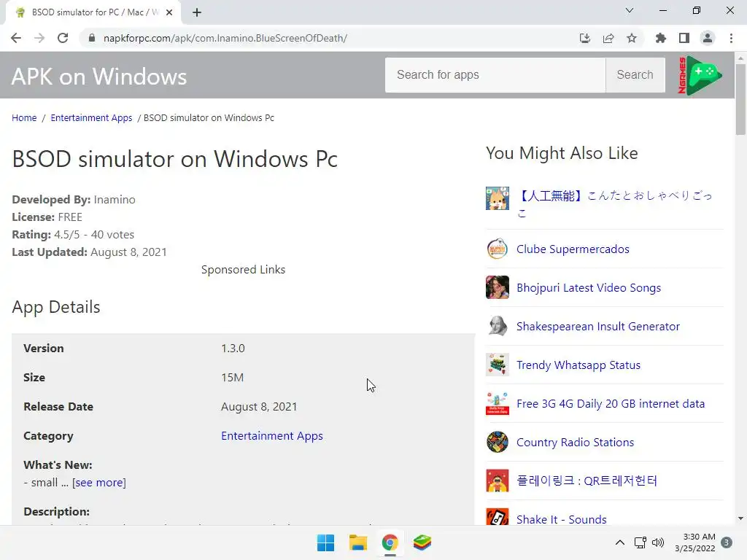Image resolution: width=747 pixels, height=560 pixels.
Task: Open the 【人工無能】 app link
Action: tap(614, 204)
